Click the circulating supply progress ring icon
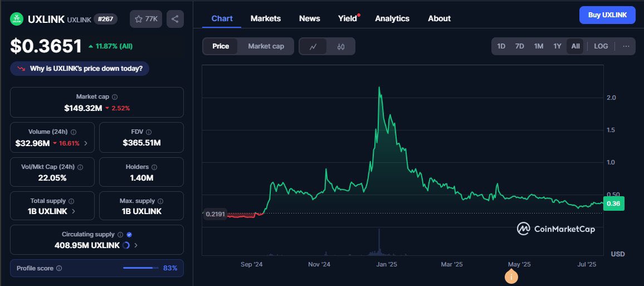644x286 pixels. 126,245
